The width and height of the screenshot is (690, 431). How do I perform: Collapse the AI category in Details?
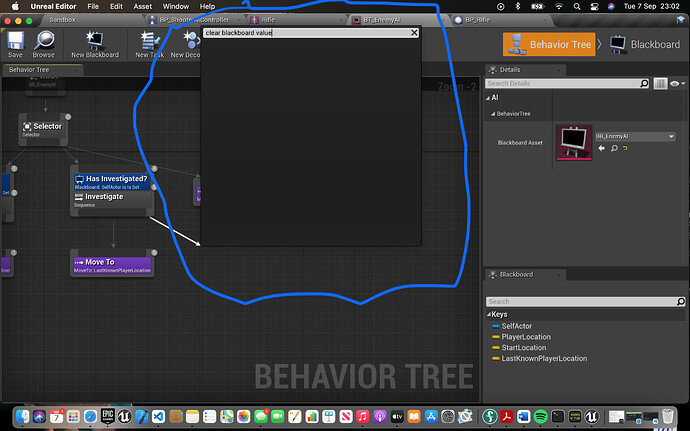tap(488, 98)
